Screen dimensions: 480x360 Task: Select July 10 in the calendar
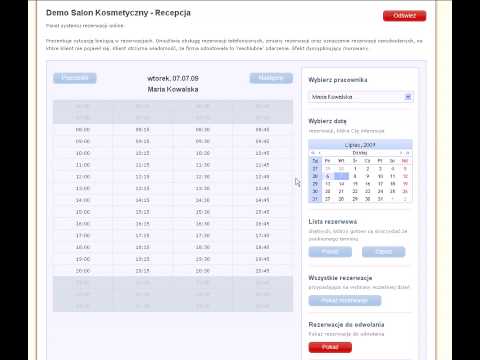coord(380,176)
